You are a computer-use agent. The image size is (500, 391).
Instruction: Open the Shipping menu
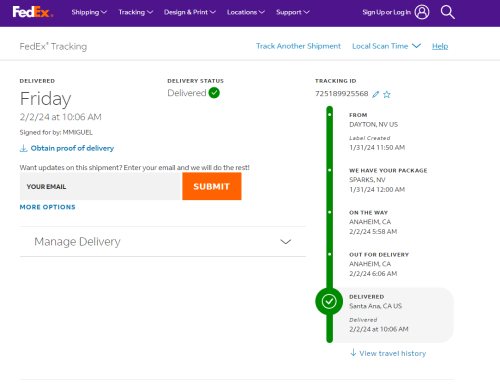(89, 12)
